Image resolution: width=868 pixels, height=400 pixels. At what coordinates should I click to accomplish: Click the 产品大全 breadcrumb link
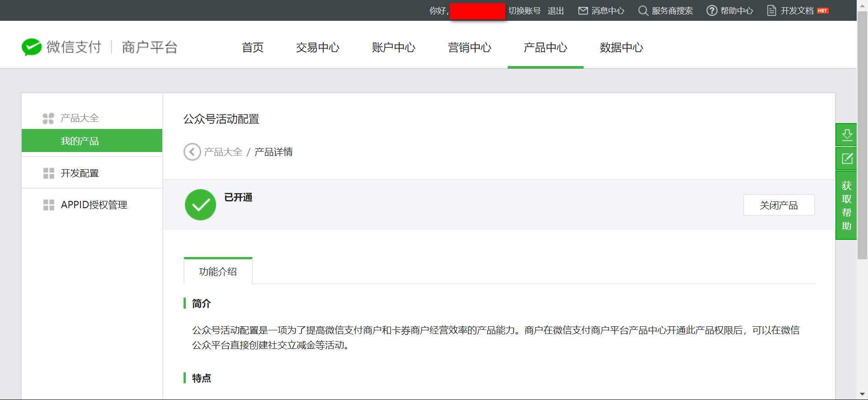223,152
